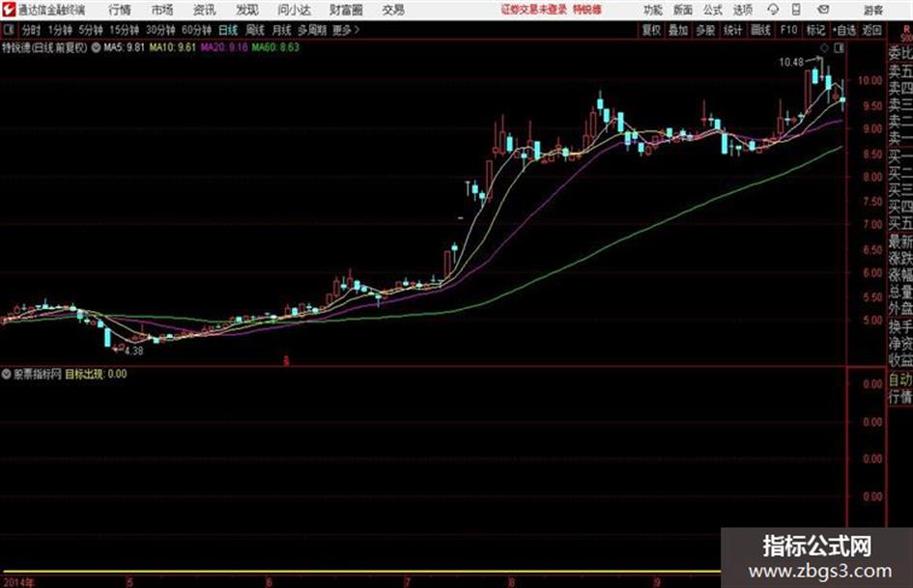This screenshot has height=588, width=913.
Task: Click the 证券交易未登录 login link
Action: (x=534, y=10)
